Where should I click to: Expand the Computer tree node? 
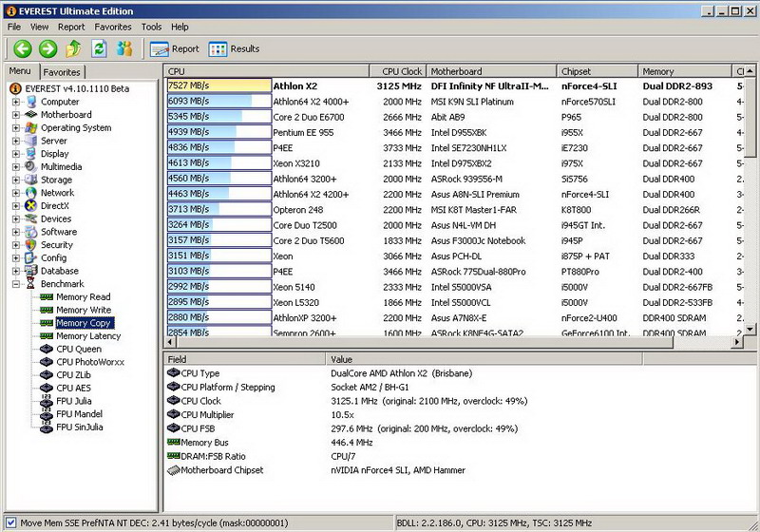point(16,102)
